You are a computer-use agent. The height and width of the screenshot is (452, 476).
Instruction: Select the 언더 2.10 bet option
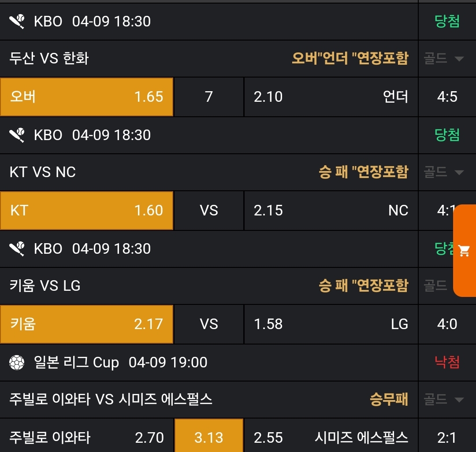click(x=331, y=97)
